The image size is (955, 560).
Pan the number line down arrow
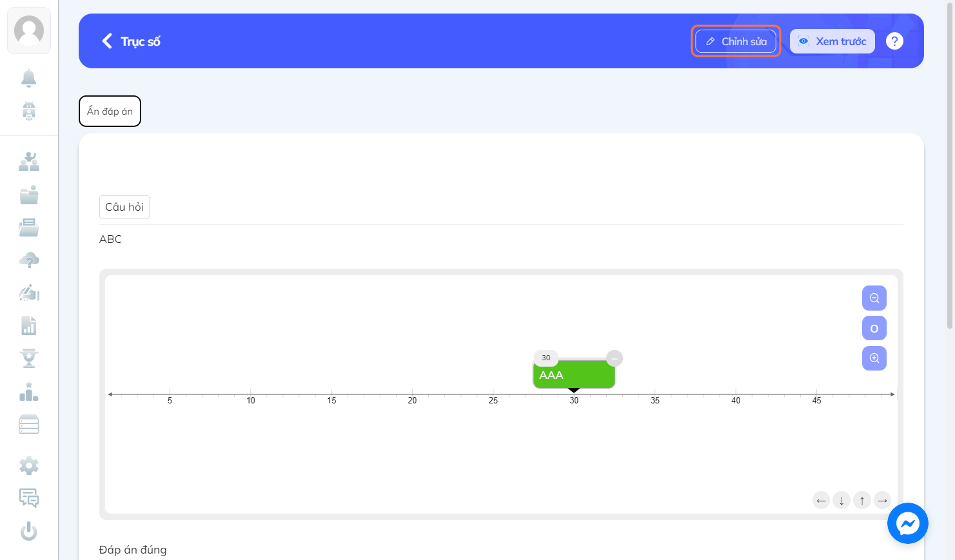842,500
